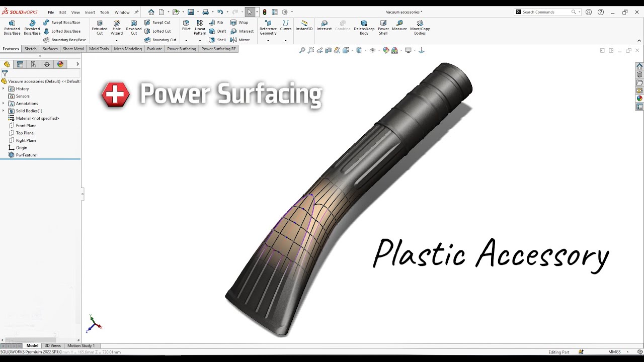
Task: Switch to the Surfaces tab
Action: pos(50,49)
